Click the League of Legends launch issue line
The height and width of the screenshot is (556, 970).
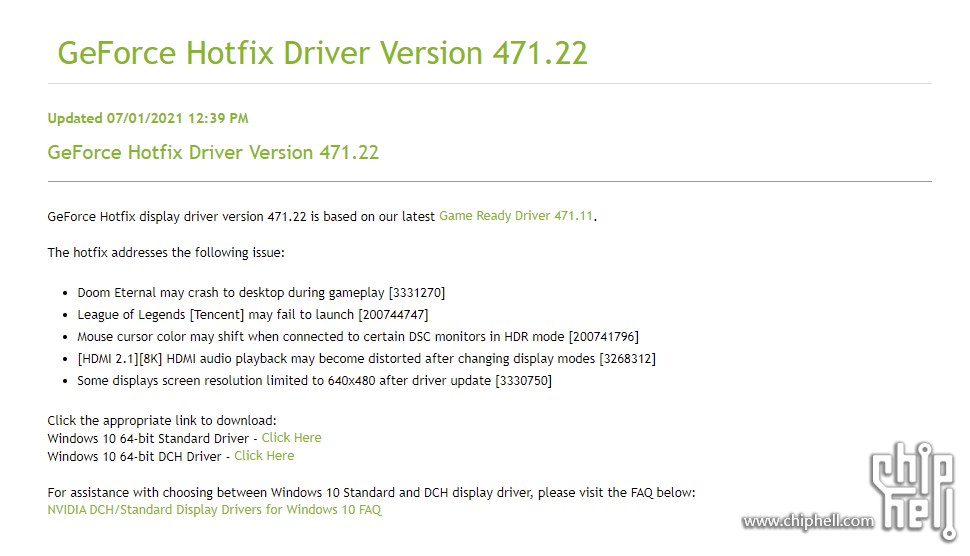pyautogui.click(x=252, y=315)
